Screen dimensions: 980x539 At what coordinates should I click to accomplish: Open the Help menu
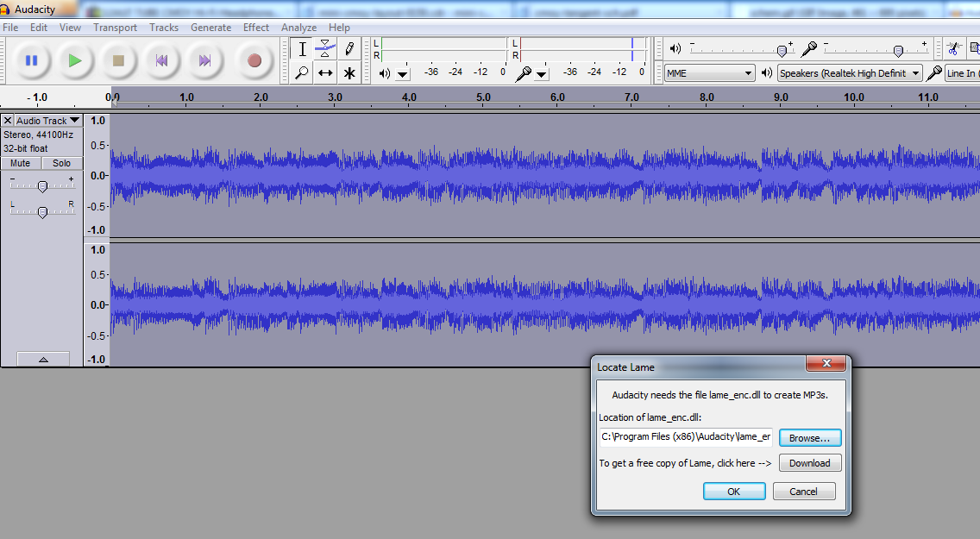click(339, 28)
